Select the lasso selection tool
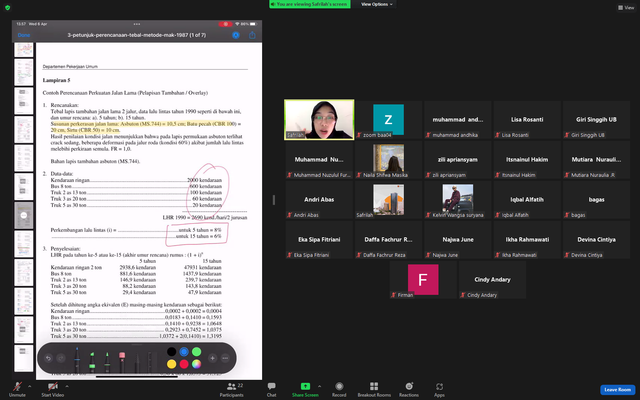Image resolution: width=640 pixels, height=400 pixels. point(137,362)
